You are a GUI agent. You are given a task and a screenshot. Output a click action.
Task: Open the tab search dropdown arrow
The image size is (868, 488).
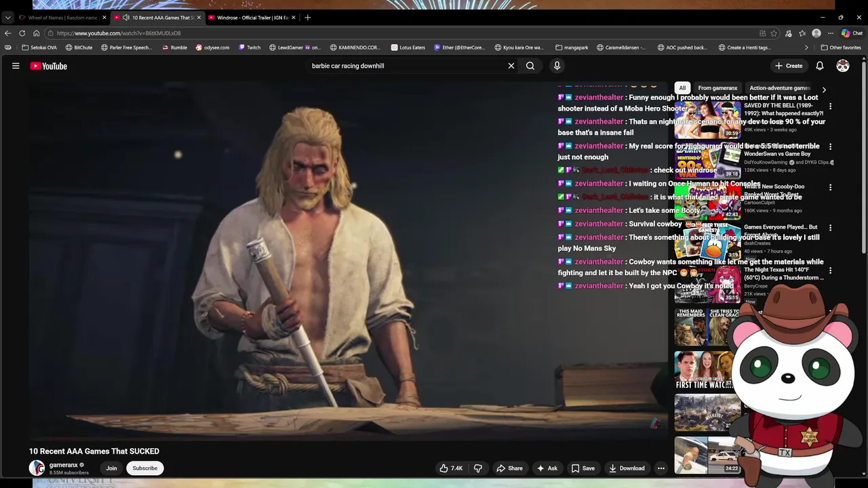7,18
